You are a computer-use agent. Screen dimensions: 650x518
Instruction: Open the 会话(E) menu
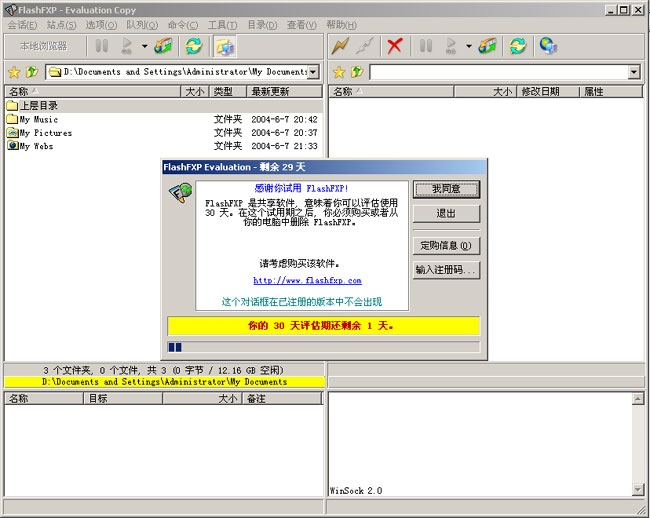(x=22, y=25)
